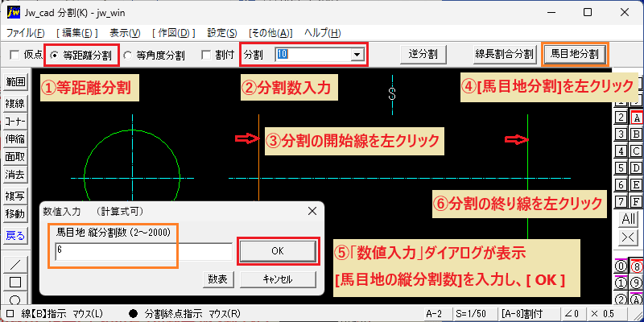Click the ∠0 angle status bar entry
This screenshot has width=644, height=322.
click(572, 314)
